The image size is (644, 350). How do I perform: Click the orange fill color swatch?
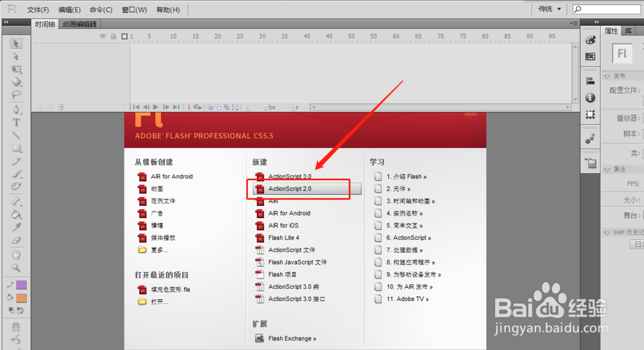[21, 298]
